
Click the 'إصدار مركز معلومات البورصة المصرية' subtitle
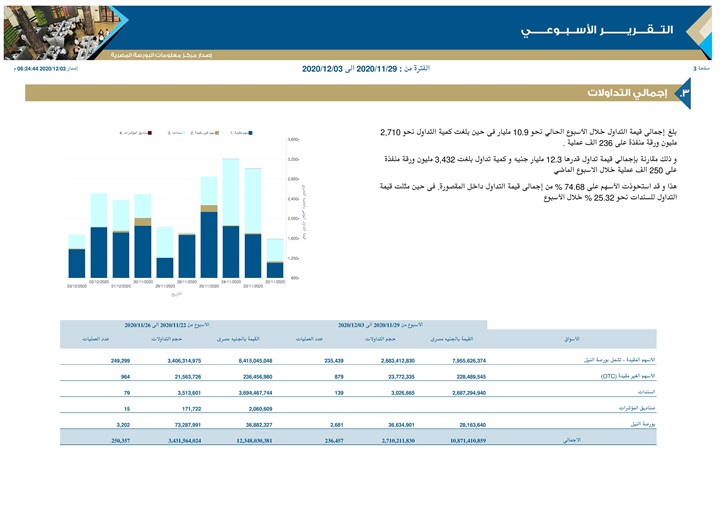click(161, 55)
